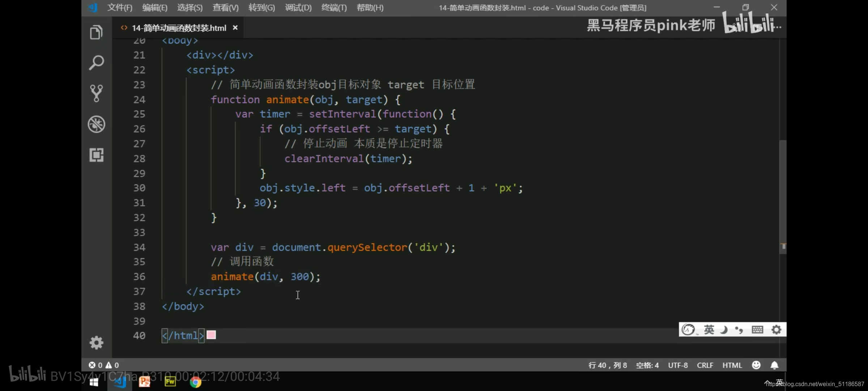The image size is (868, 391).
Task: Toggle IME punctuation mode button
Action: coord(739,329)
